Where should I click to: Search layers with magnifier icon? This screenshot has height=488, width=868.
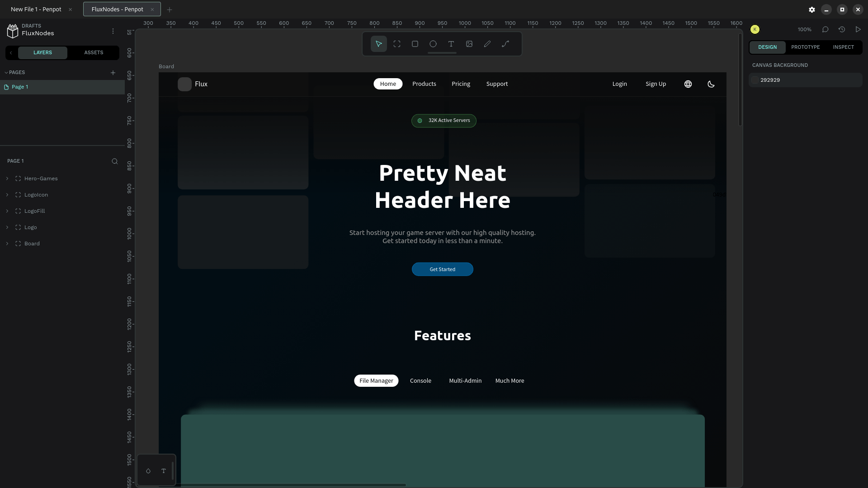[114, 161]
